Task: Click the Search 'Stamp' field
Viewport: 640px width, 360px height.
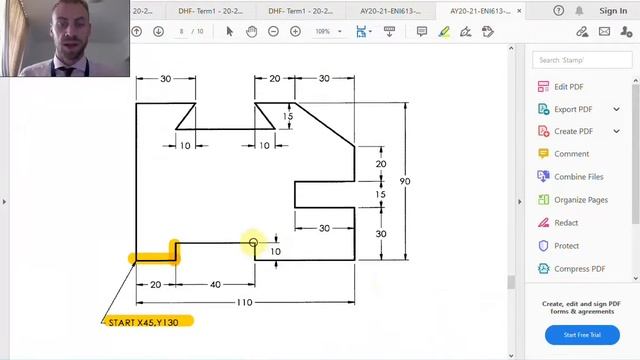Action: [x=582, y=60]
